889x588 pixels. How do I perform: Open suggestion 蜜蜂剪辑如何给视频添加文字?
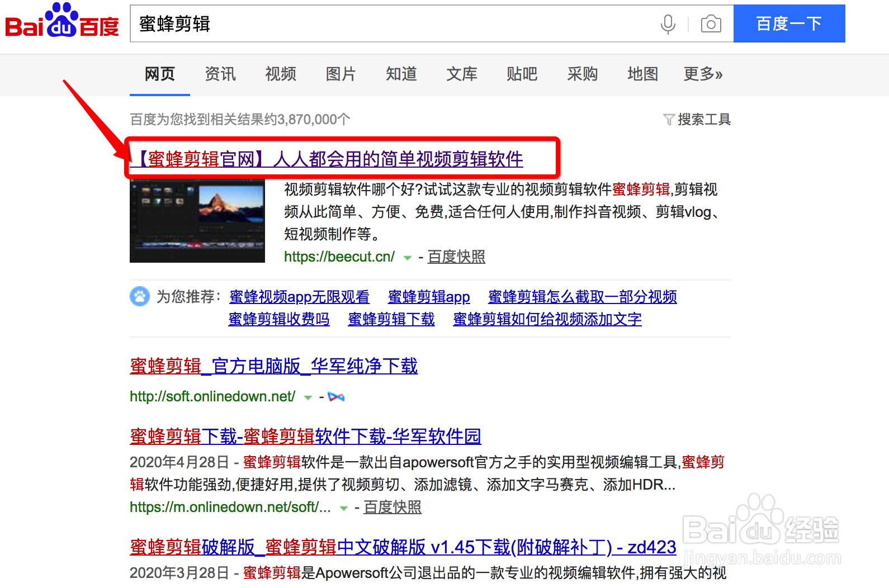547,319
